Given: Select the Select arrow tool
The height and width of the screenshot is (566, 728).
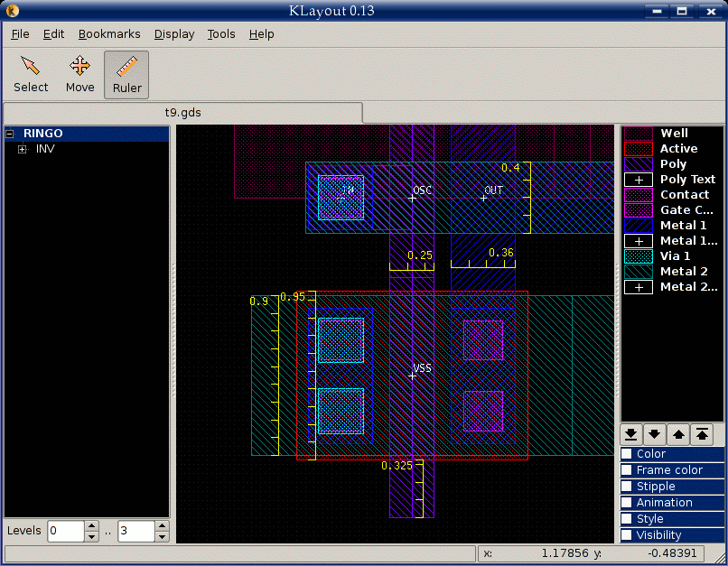Looking at the screenshot, I should click(x=31, y=74).
